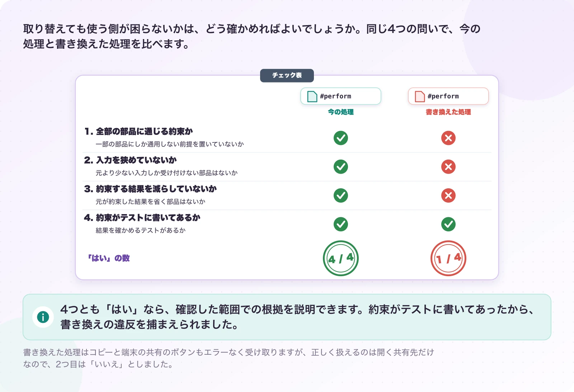Click the red file icon beside #perform
This screenshot has height=392, width=574.
(420, 96)
